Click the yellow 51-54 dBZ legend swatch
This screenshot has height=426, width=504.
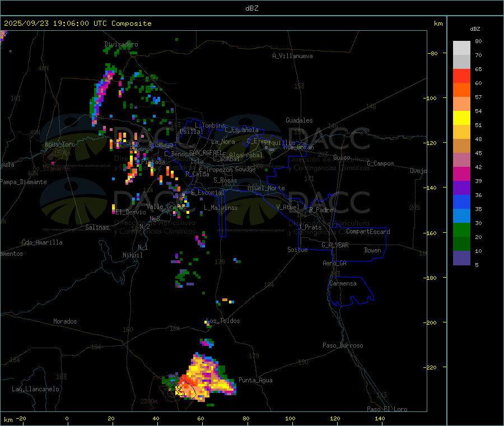(x=461, y=118)
